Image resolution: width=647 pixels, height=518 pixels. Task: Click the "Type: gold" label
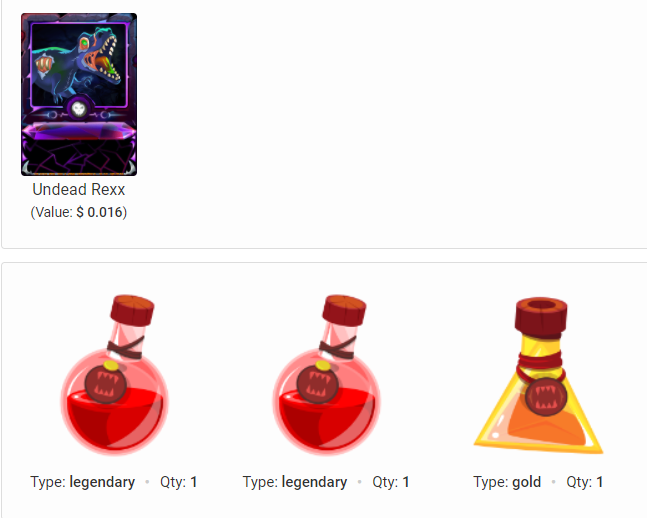507,482
